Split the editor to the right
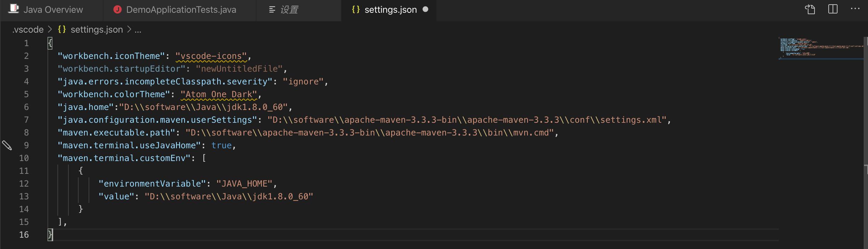Image resolution: width=868 pixels, height=249 pixels. 833,9
